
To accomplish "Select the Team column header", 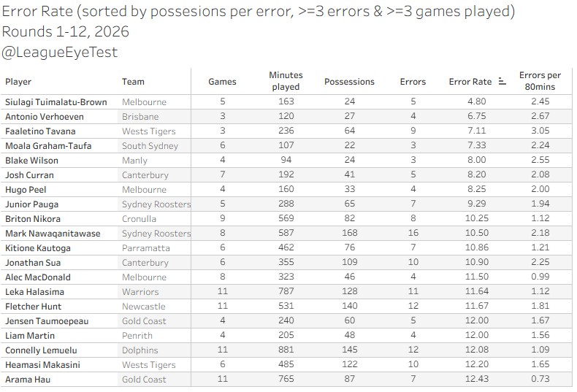I will tap(133, 82).
